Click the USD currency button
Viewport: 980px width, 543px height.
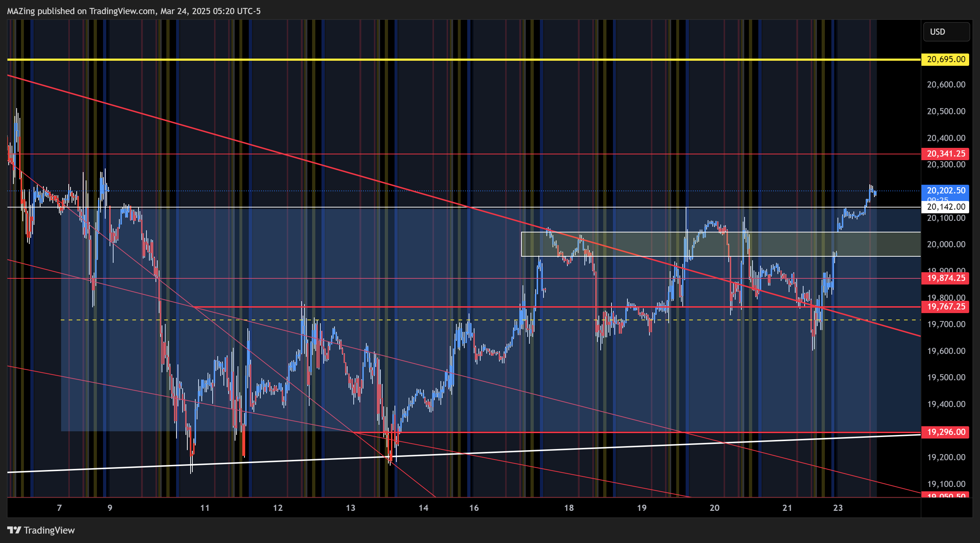pyautogui.click(x=946, y=31)
